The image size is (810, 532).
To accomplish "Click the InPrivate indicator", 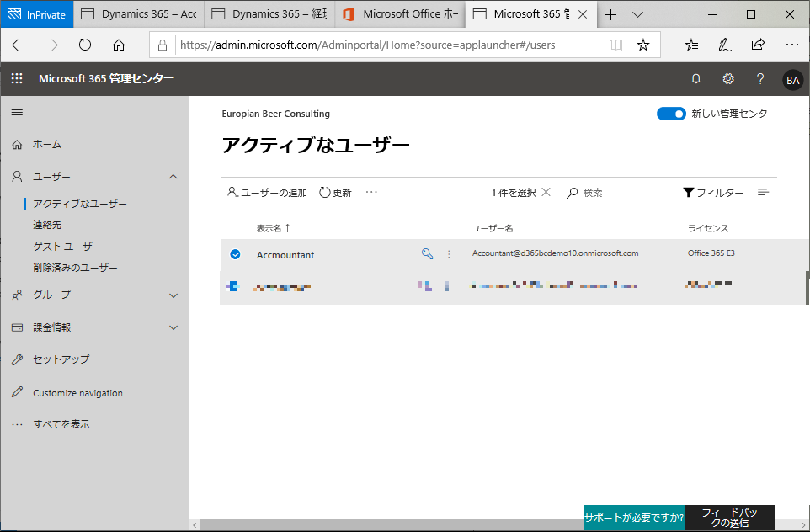I will (37, 14).
